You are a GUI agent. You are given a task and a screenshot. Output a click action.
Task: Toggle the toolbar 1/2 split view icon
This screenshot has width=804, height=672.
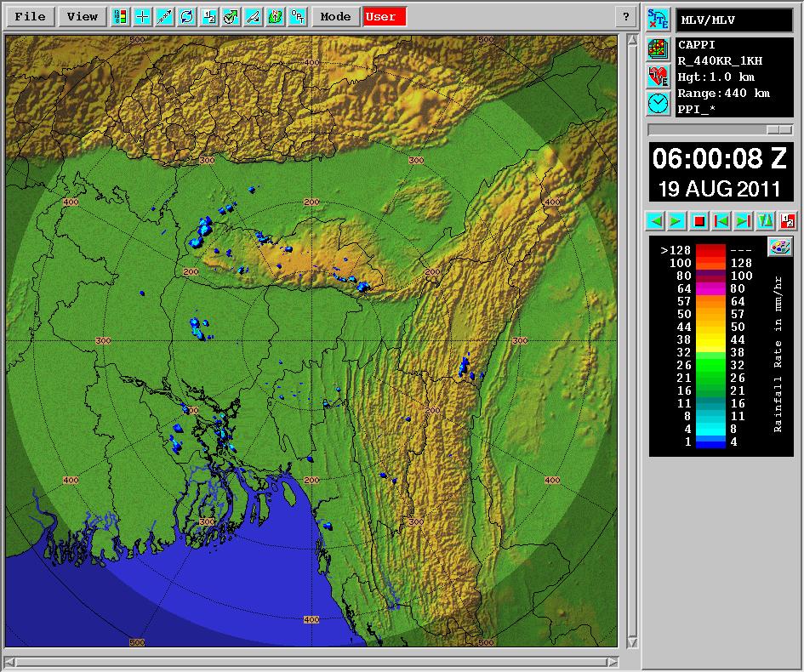[x=209, y=16]
